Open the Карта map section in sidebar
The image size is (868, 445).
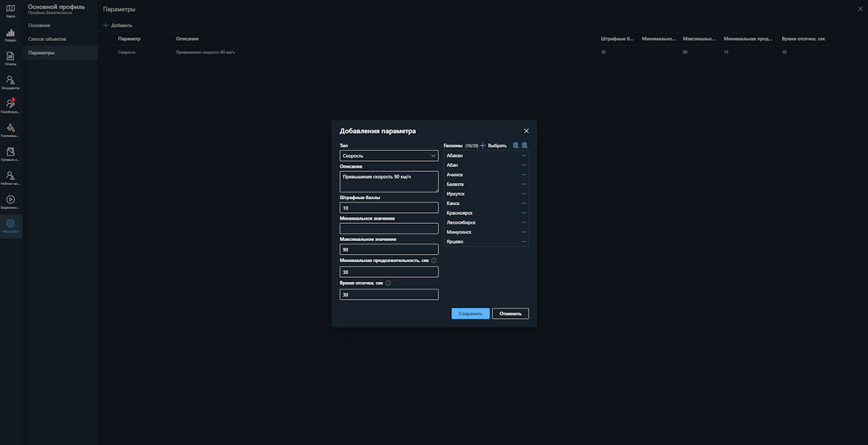point(10,11)
